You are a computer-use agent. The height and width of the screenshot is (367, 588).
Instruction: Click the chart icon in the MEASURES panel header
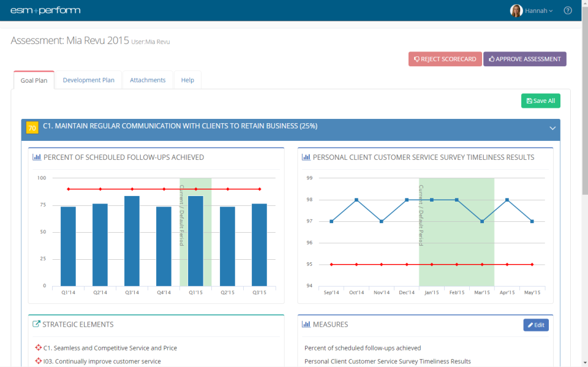tap(306, 324)
